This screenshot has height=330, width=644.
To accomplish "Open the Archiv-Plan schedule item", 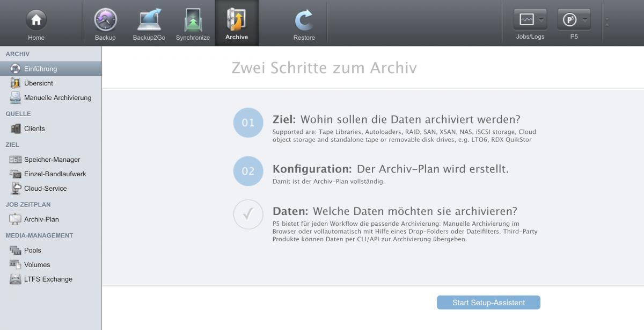I will [41, 219].
